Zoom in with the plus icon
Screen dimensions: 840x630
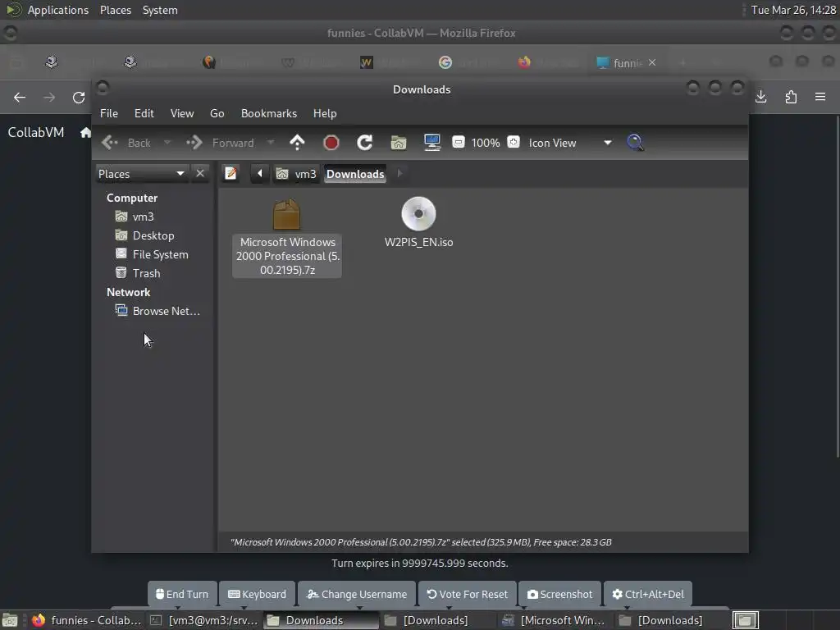coord(514,142)
